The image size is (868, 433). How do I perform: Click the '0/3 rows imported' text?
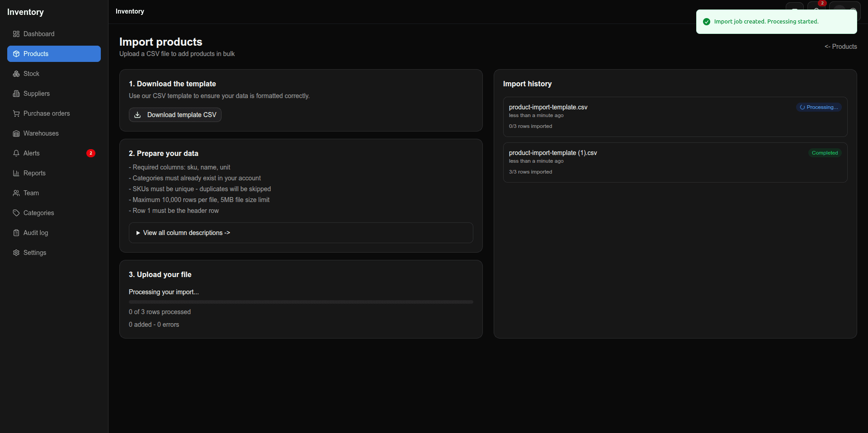pyautogui.click(x=530, y=126)
